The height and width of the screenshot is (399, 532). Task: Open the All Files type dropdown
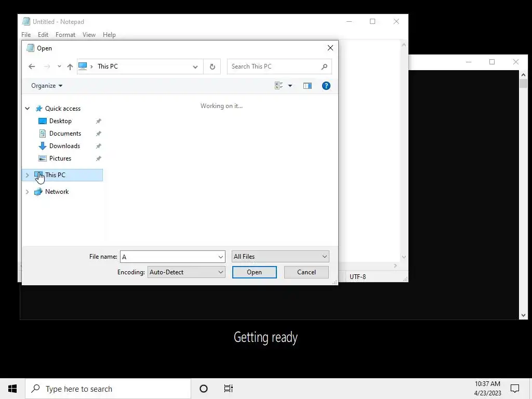click(280, 257)
